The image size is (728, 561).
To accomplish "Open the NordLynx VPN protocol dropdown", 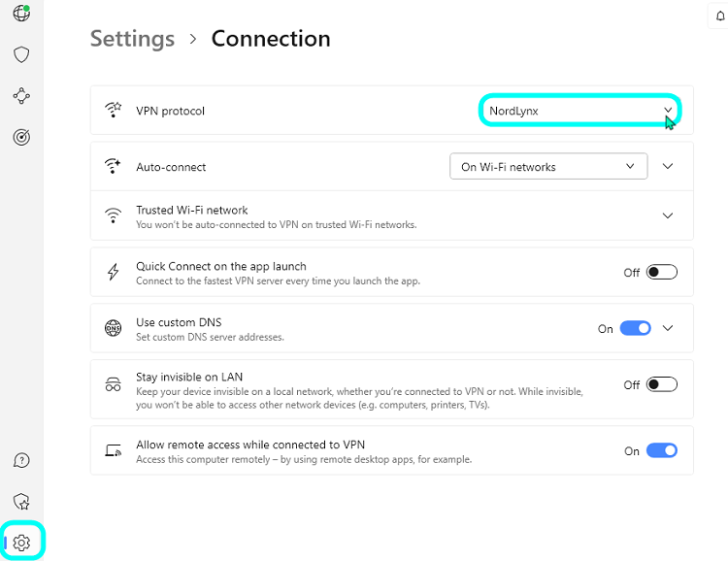I will [579, 111].
